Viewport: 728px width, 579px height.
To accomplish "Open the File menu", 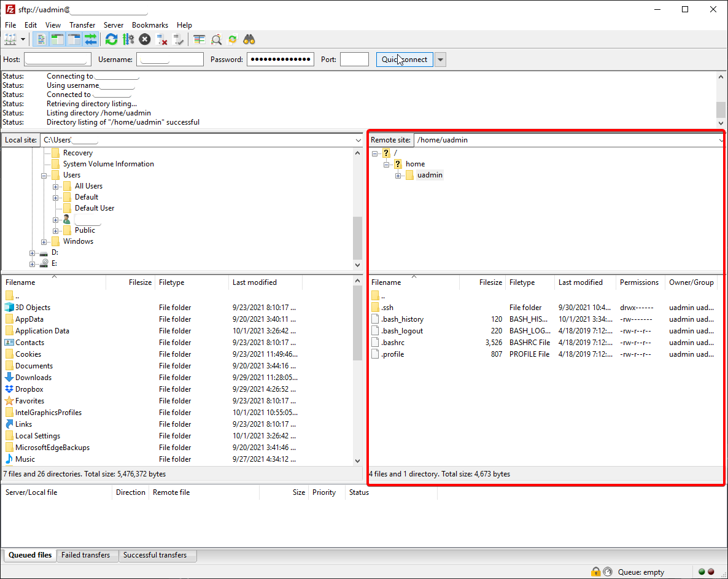I will pyautogui.click(x=10, y=25).
